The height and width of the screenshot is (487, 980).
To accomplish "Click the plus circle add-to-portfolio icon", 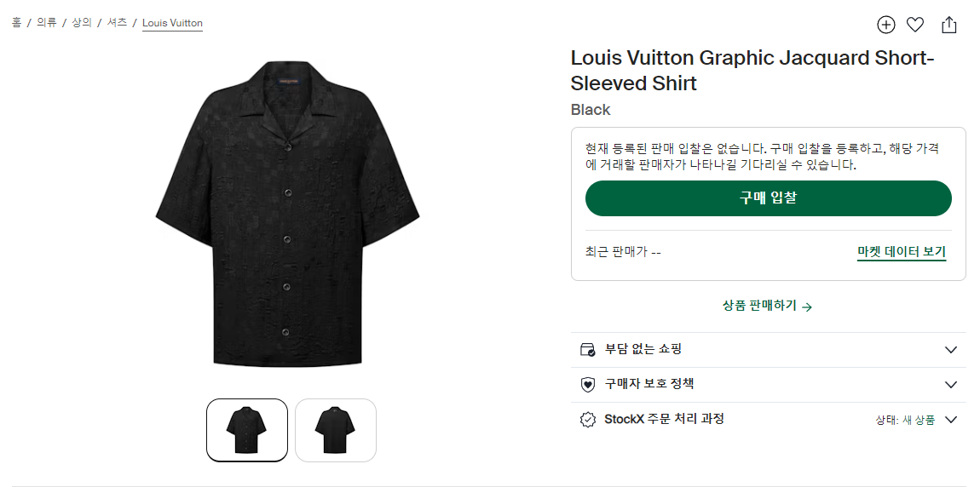I will (x=886, y=25).
